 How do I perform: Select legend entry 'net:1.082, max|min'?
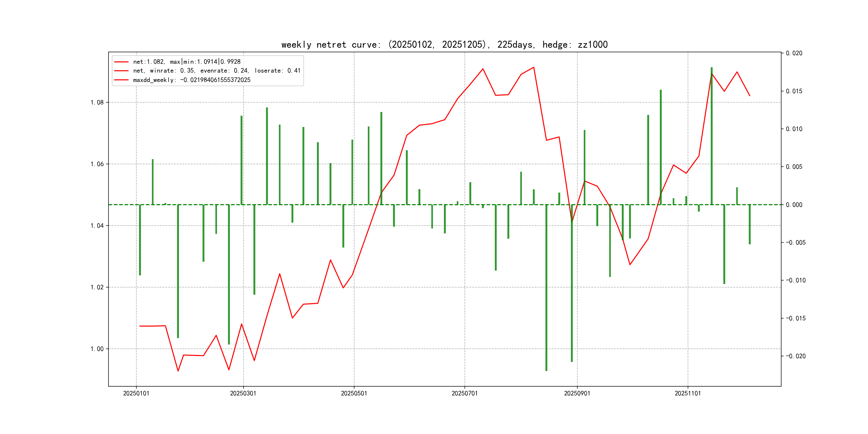(187, 62)
